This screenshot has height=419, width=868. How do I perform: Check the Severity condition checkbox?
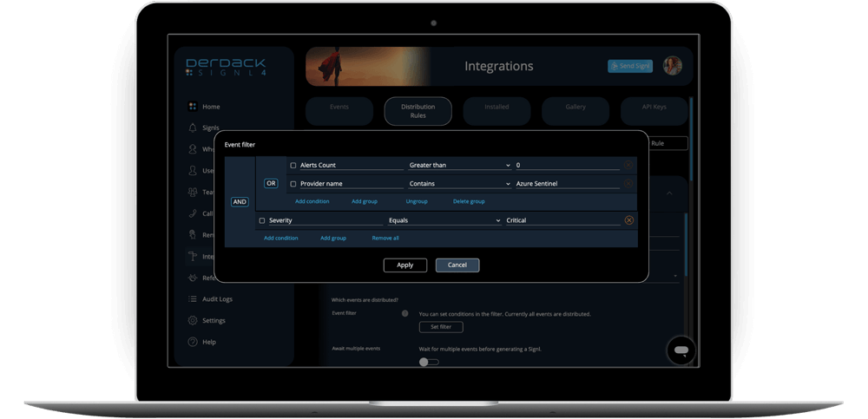262,220
